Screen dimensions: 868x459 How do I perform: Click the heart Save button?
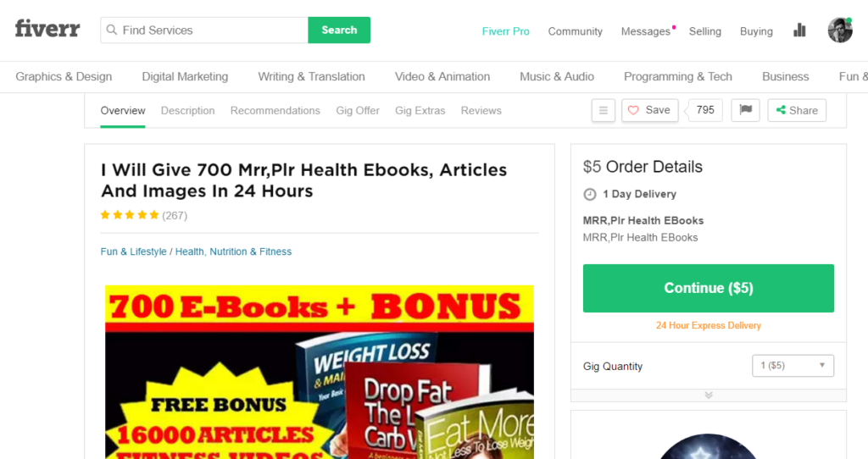[650, 110]
